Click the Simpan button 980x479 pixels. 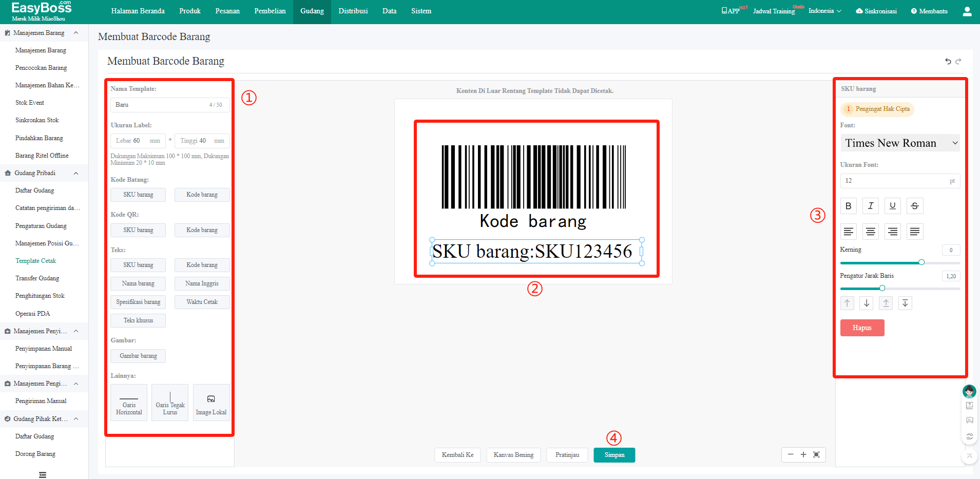pos(614,455)
